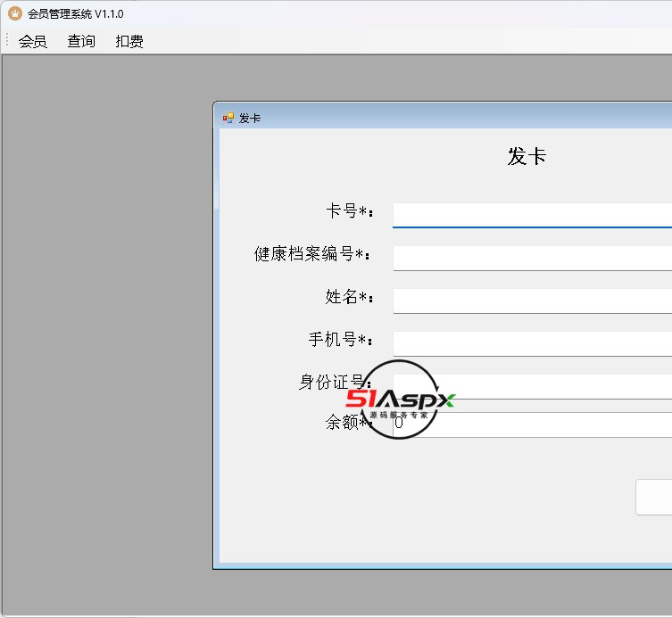Screen dimensions: 672x618
Task: Click the 姓名*: label
Action: point(349,296)
